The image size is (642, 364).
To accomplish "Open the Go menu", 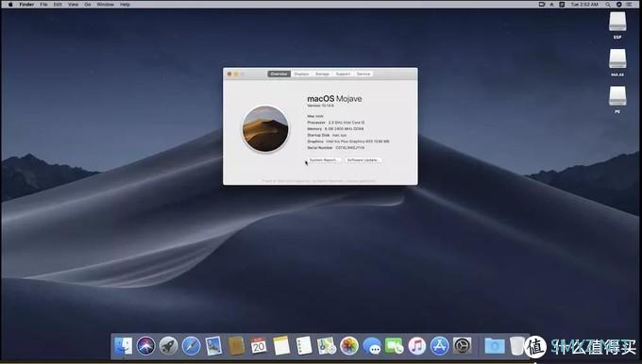I will click(x=88, y=5).
